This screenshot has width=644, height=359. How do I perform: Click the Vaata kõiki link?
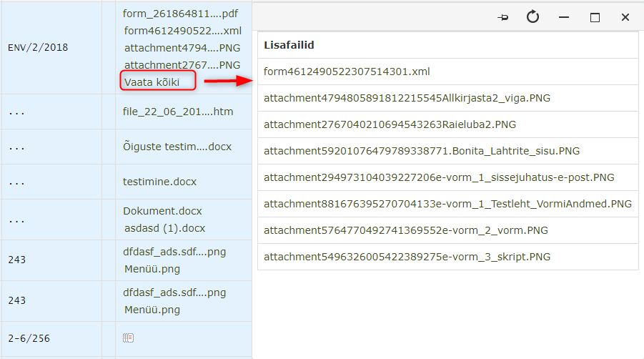click(x=150, y=82)
